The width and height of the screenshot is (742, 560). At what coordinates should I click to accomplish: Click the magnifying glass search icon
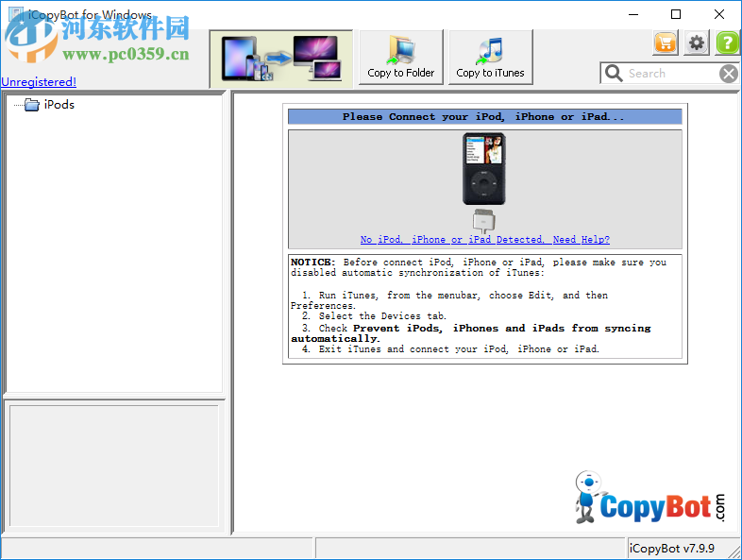pyautogui.click(x=614, y=74)
